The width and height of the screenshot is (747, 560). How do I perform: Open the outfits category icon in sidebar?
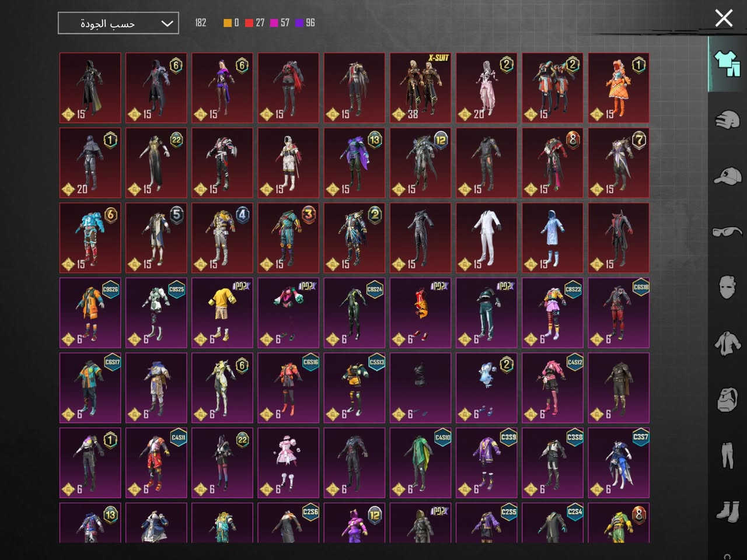(727, 64)
